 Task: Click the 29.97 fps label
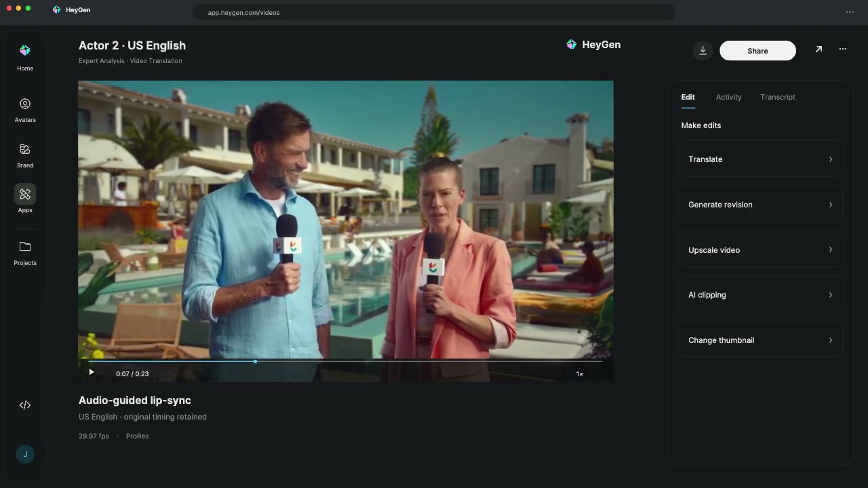tap(94, 436)
